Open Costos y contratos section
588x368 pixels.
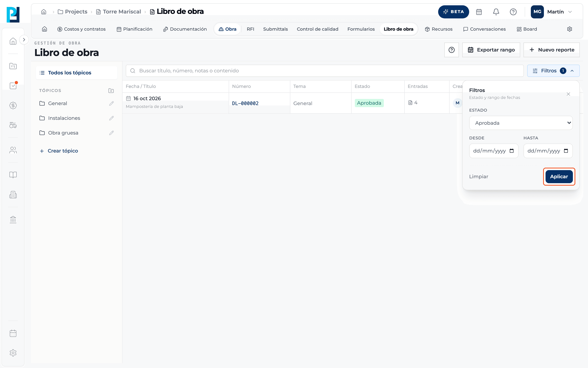[x=81, y=29]
